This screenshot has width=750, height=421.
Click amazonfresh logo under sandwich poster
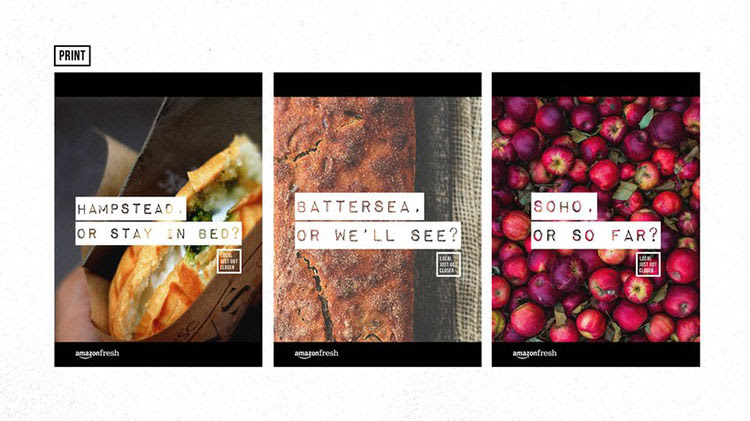pyautogui.click(x=97, y=354)
